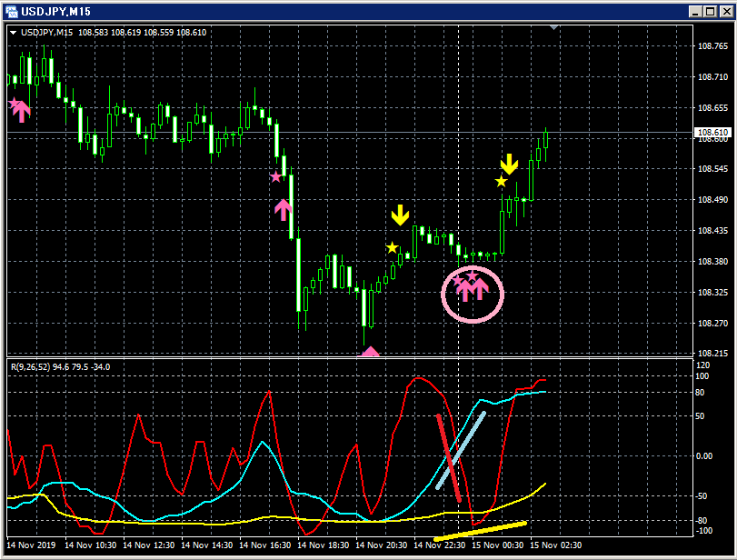Viewport: 737px width, 560px height.
Task: Click the USDJPY,M15 title bar text
Action: point(56,12)
